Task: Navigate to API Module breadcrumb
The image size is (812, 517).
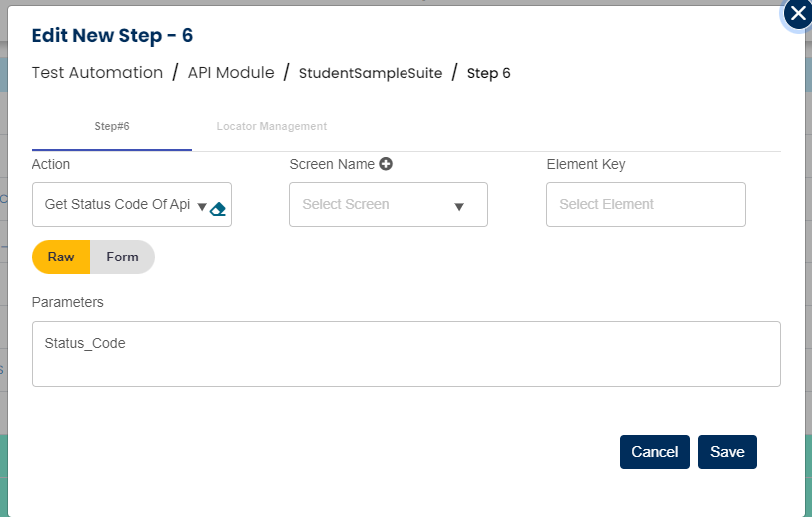Action: click(231, 73)
